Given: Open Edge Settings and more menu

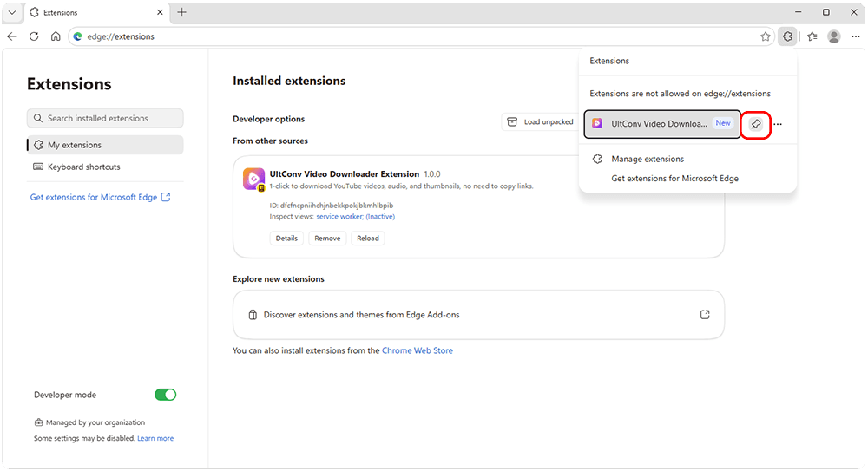Looking at the screenshot, I should tap(855, 36).
